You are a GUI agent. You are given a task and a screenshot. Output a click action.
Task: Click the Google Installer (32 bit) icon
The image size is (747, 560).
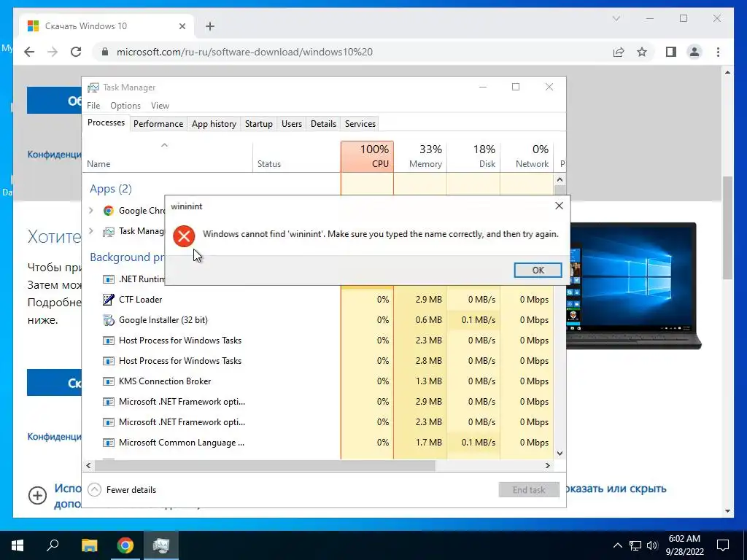[x=109, y=320]
